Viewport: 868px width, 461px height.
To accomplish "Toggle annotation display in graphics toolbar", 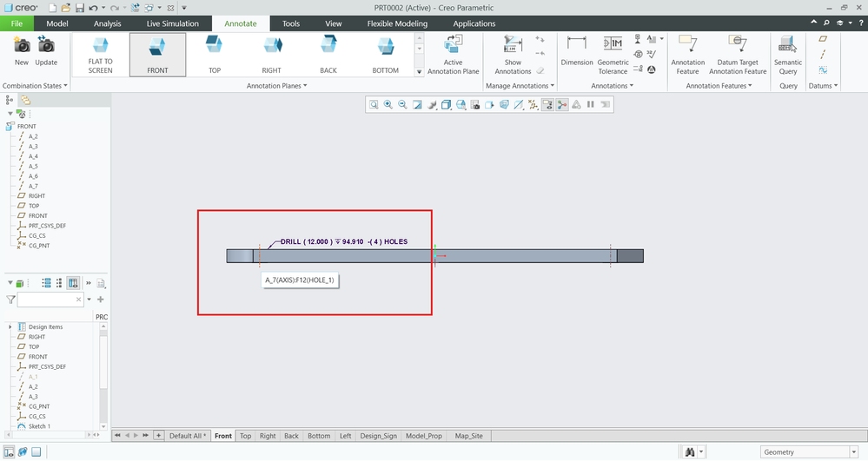I will (547, 104).
